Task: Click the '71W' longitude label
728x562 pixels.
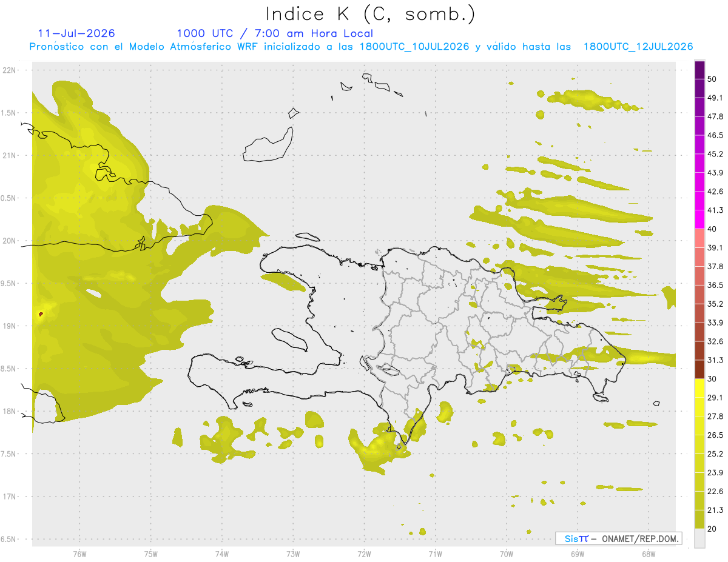Action: click(x=435, y=554)
